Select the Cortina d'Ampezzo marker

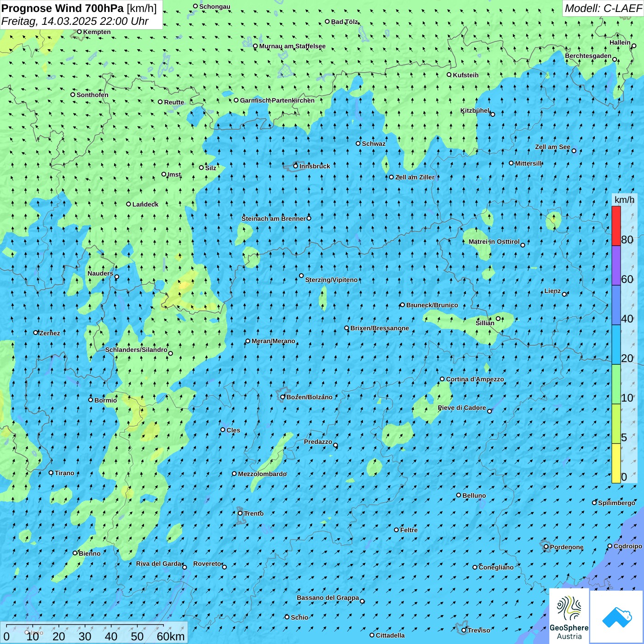point(442,379)
